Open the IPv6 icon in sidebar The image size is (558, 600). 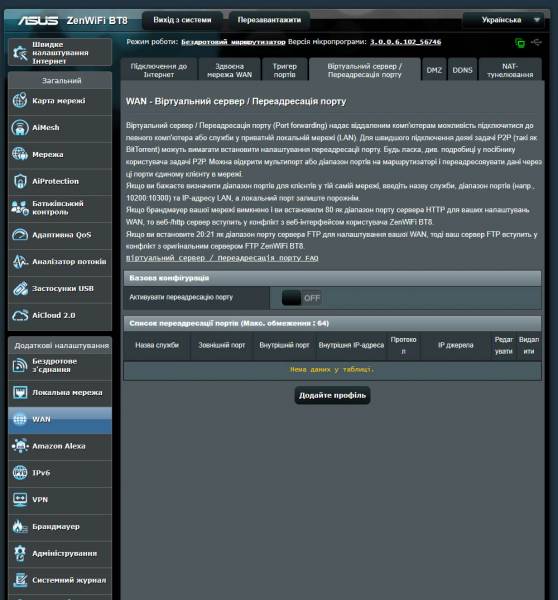click(x=20, y=473)
